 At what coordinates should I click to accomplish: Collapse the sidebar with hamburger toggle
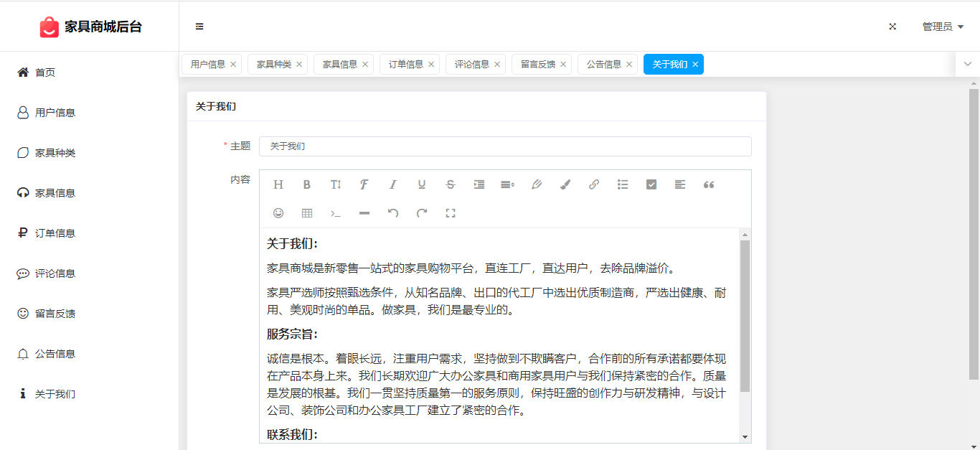pos(199,27)
